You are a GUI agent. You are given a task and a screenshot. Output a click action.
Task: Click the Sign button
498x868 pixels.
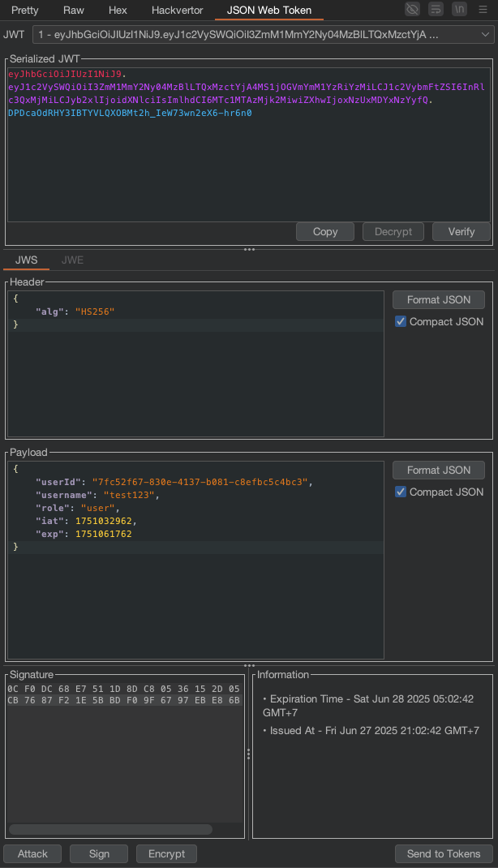tap(99, 853)
